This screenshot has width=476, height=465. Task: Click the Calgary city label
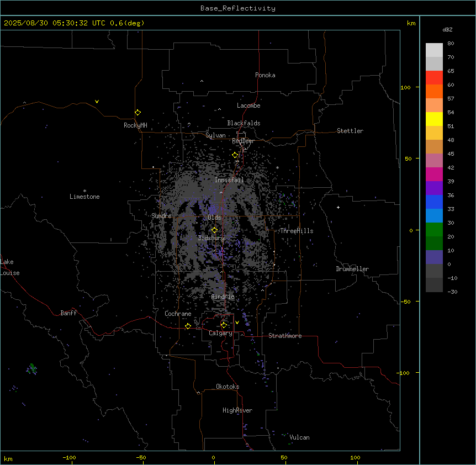click(220, 333)
